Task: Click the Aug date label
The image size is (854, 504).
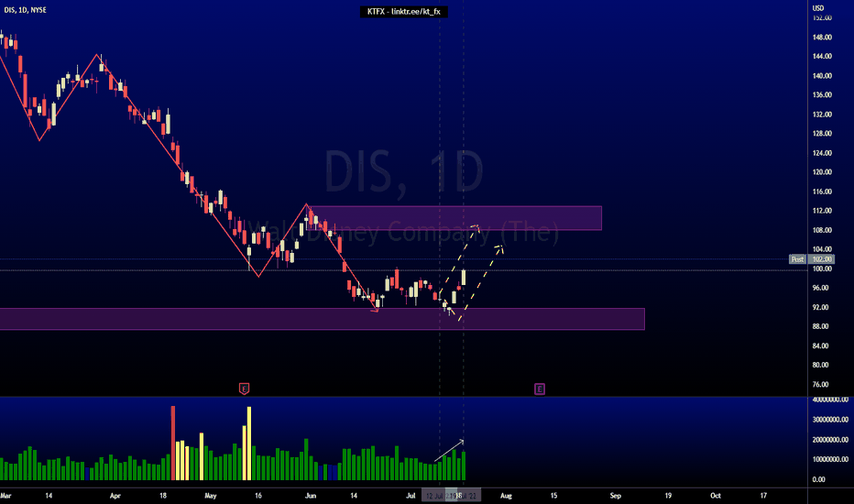Action: tap(506, 496)
